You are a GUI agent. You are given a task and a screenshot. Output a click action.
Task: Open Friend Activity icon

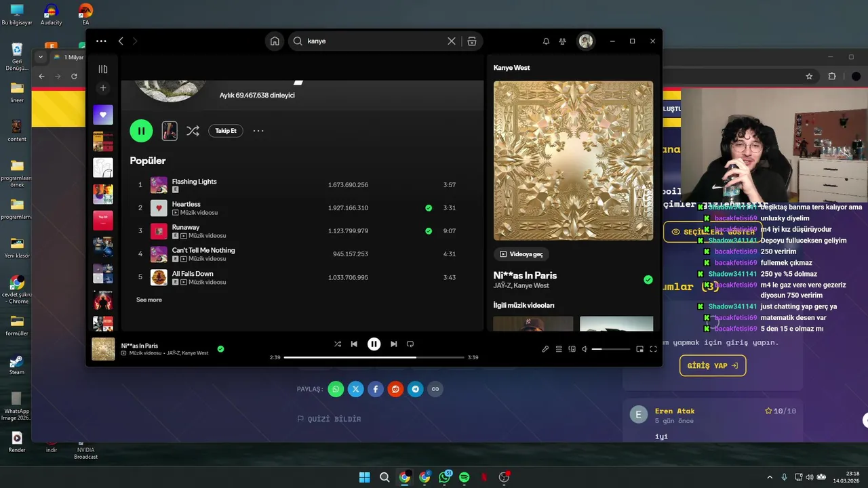click(x=563, y=41)
